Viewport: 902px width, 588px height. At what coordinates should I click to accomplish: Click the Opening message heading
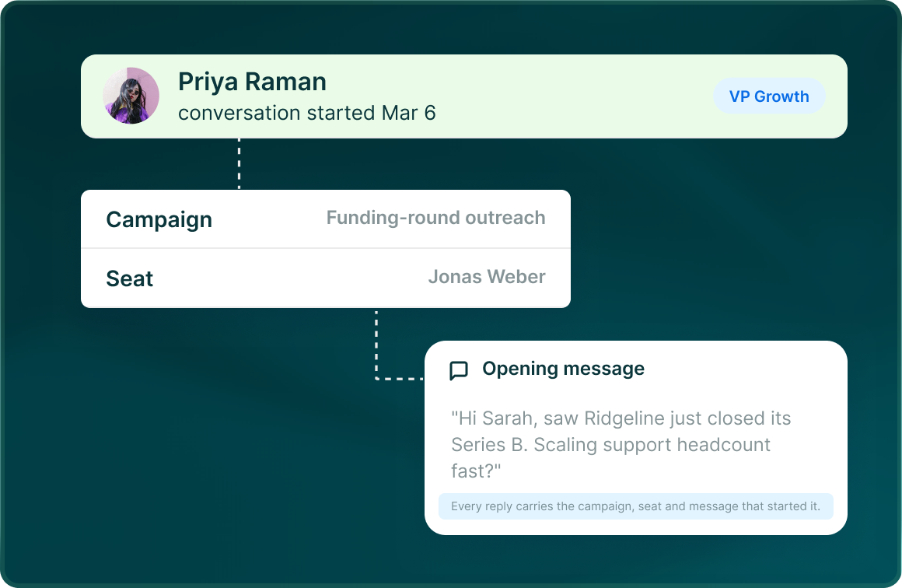(563, 368)
